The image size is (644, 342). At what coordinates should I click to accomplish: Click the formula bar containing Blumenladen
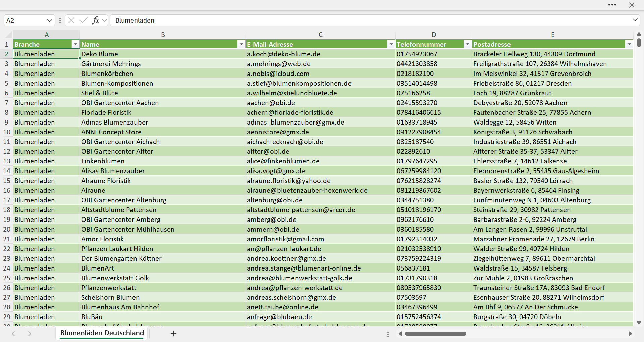371,20
